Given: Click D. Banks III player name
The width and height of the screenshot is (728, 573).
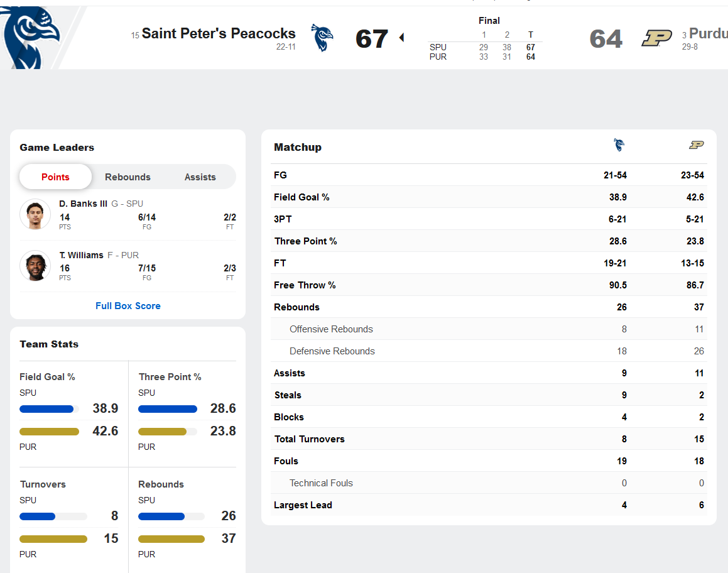Looking at the screenshot, I should point(83,204).
